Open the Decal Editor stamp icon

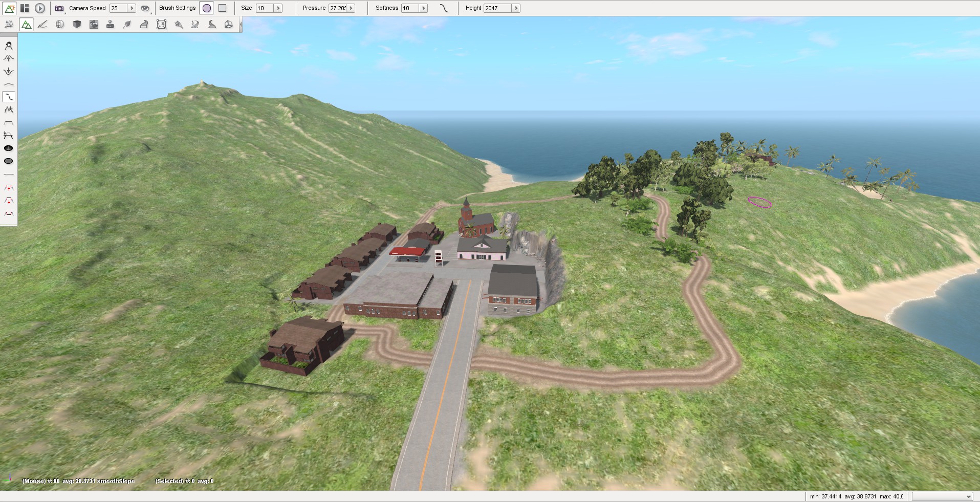pos(111,24)
